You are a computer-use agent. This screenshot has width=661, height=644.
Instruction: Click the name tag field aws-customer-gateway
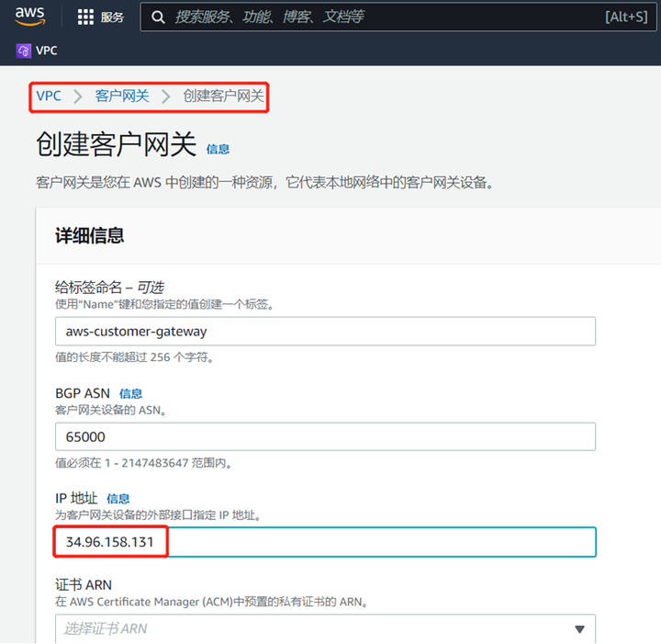click(x=325, y=332)
